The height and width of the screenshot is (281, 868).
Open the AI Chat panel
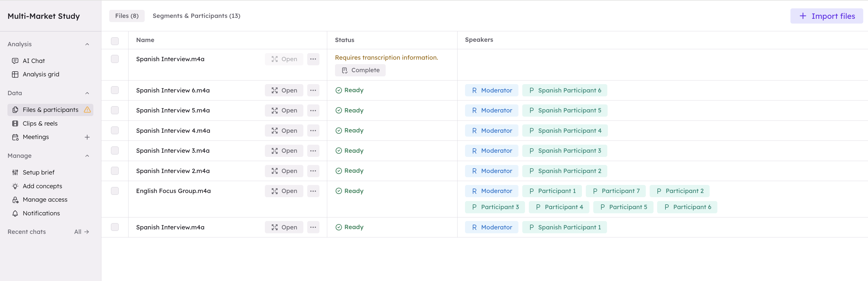[33, 61]
